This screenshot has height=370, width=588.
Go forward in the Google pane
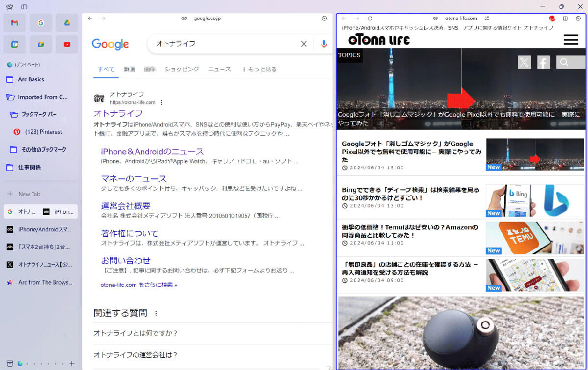[x=103, y=18]
